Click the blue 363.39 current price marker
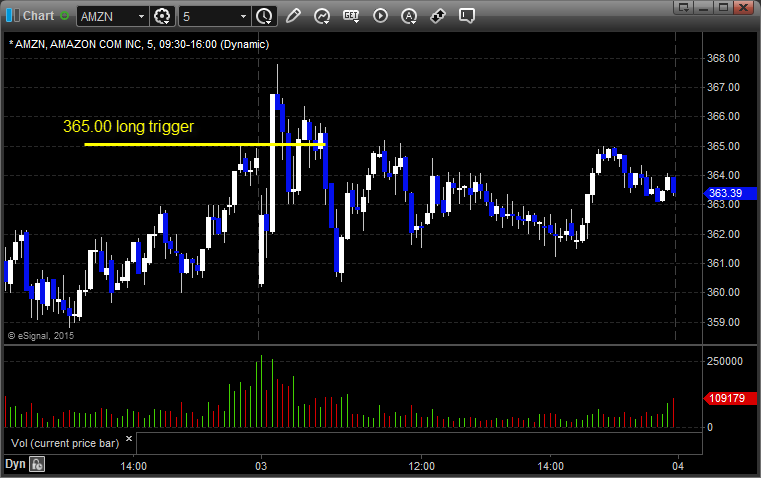The image size is (761, 478). click(730, 193)
